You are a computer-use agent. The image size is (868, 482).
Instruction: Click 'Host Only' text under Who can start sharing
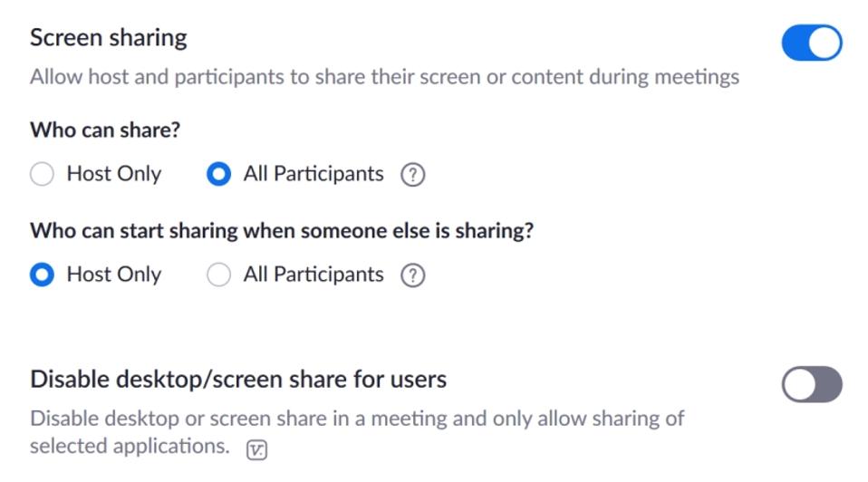[114, 275]
